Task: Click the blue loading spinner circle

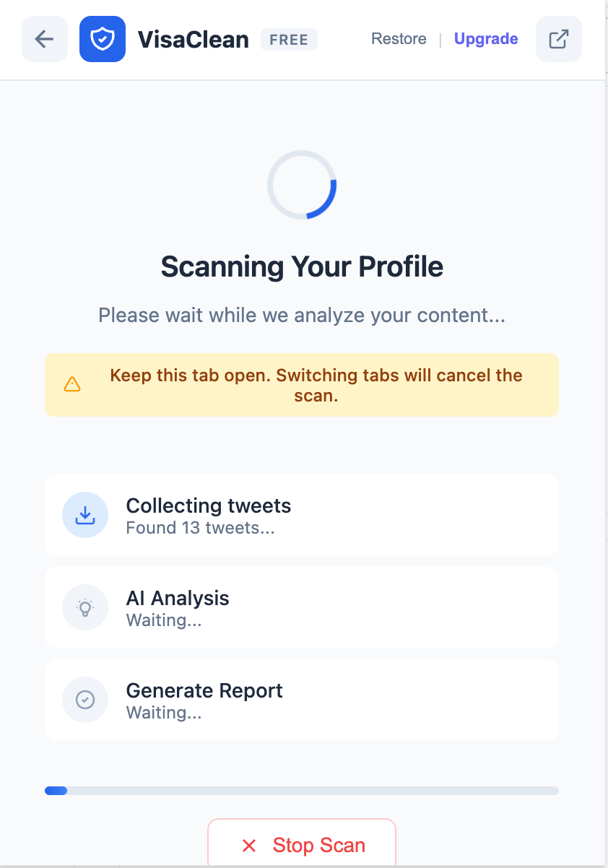Action: pyautogui.click(x=302, y=185)
